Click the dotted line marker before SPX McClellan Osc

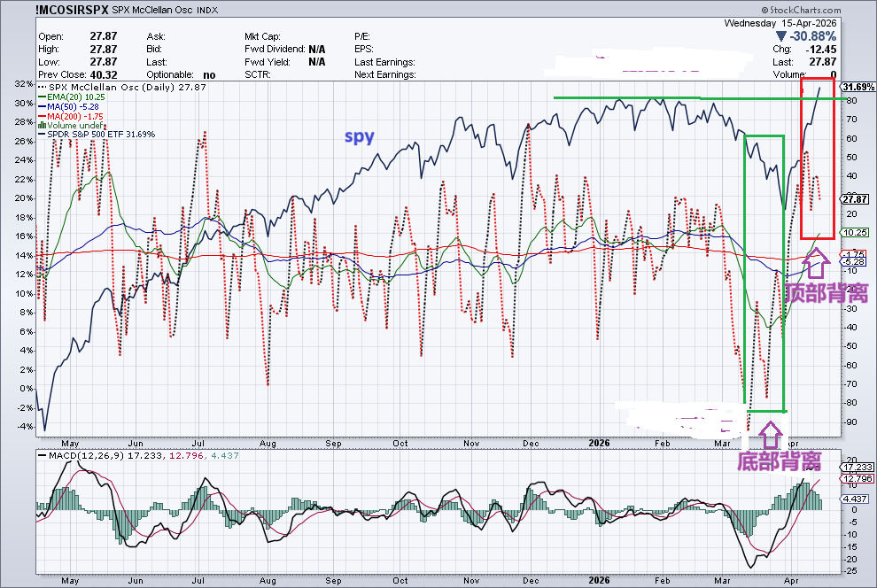[42, 88]
